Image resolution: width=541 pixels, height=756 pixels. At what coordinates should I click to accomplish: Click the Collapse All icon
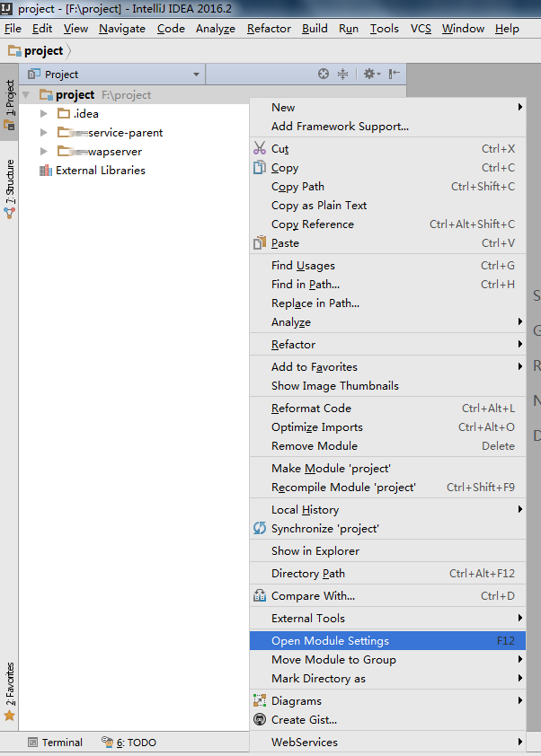tap(342, 74)
